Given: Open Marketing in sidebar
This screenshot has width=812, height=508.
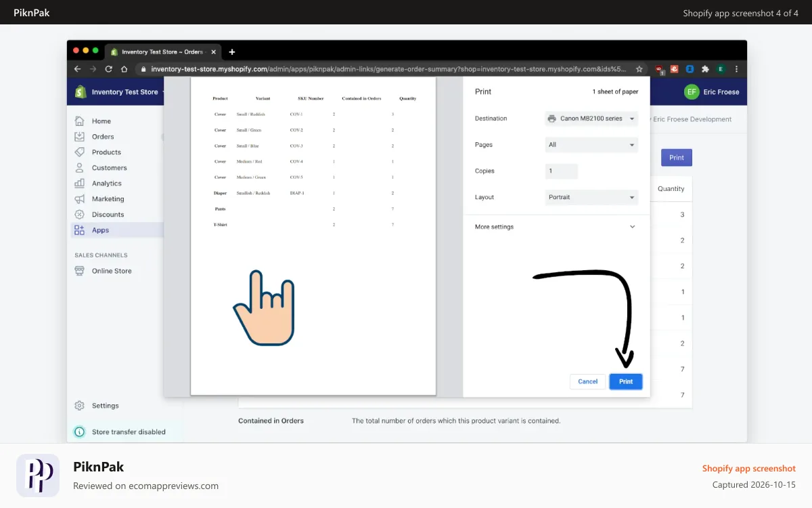Looking at the screenshot, I should [x=108, y=199].
